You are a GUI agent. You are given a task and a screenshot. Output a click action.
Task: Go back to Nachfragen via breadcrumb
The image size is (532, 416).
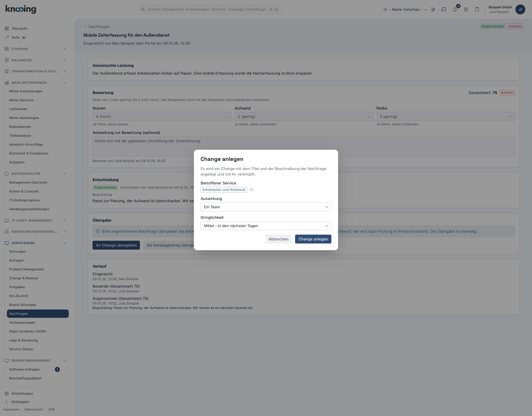tap(97, 27)
